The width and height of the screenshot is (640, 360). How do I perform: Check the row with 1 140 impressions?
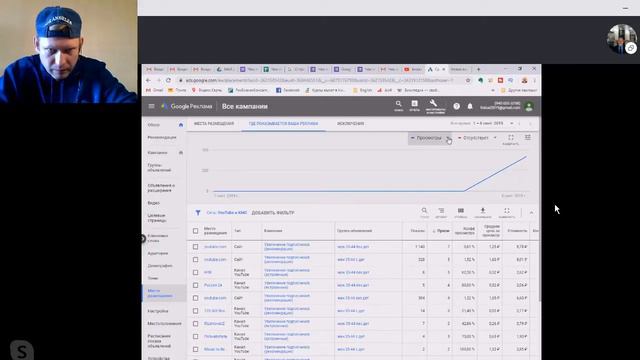pos(196,247)
